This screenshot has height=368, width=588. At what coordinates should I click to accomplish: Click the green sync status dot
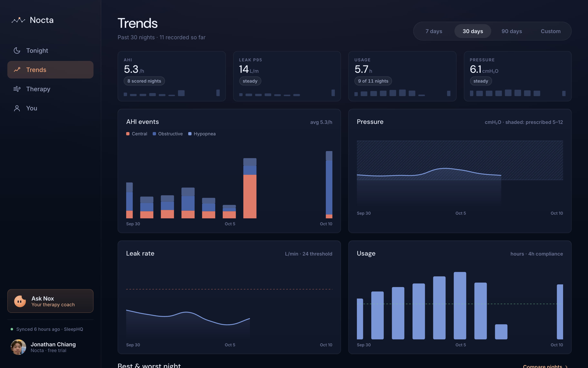click(x=12, y=329)
